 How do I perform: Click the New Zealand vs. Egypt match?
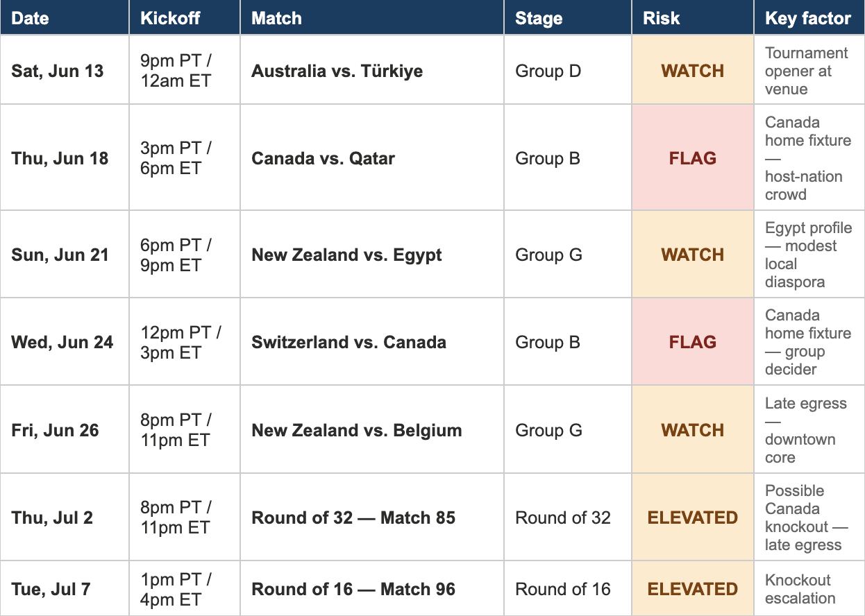click(x=346, y=255)
